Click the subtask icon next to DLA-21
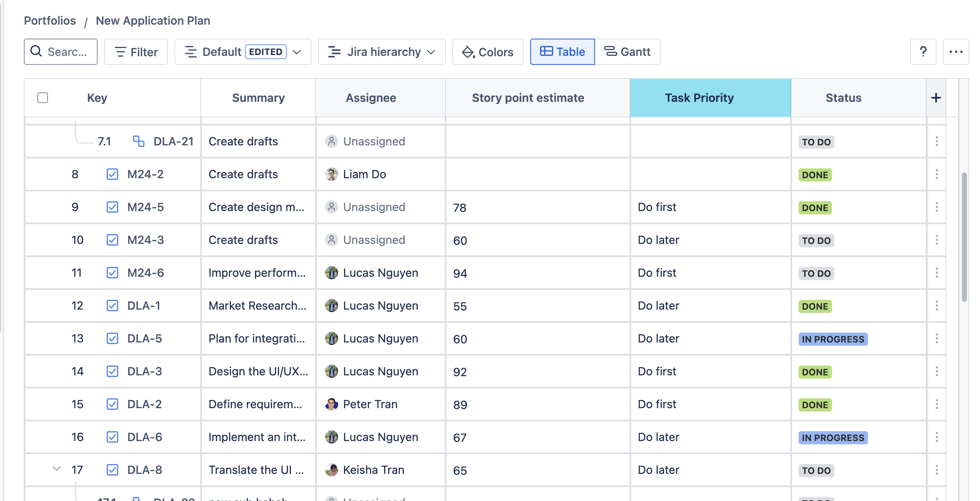 pyautogui.click(x=139, y=141)
